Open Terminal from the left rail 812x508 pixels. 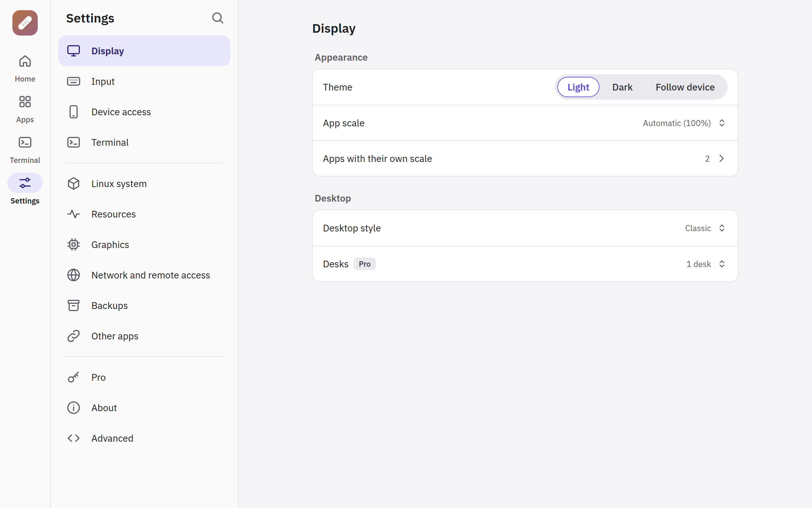tap(25, 150)
